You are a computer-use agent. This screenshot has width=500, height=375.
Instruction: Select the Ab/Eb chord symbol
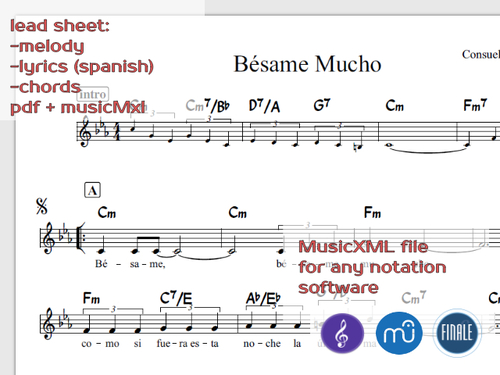(x=263, y=298)
